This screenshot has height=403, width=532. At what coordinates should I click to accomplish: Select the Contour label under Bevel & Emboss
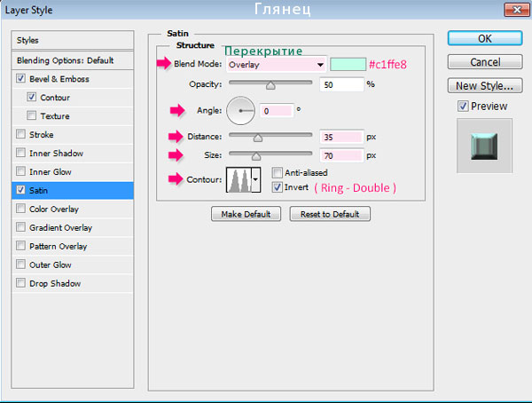pos(55,98)
